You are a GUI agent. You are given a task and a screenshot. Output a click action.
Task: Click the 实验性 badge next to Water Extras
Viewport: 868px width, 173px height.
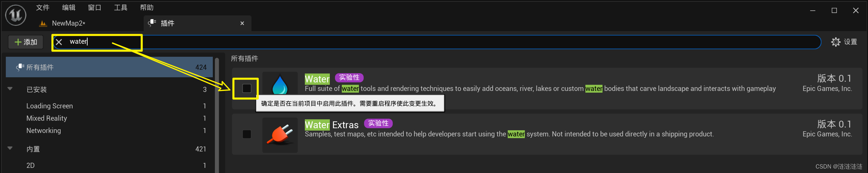378,123
